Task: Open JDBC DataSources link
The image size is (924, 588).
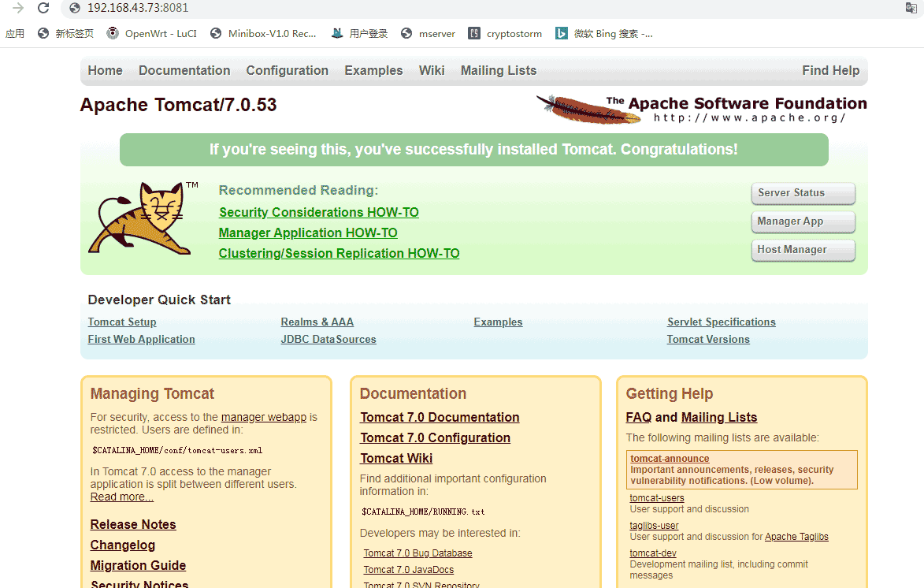Action: tap(328, 340)
